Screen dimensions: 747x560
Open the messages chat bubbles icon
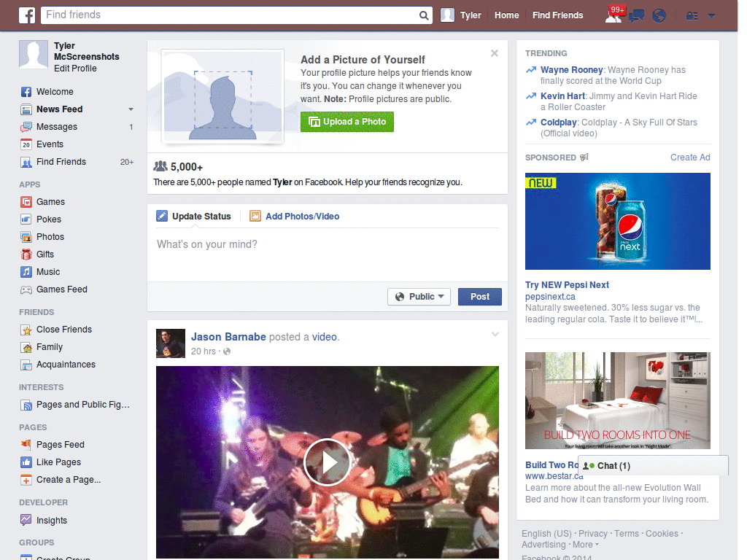coord(636,16)
